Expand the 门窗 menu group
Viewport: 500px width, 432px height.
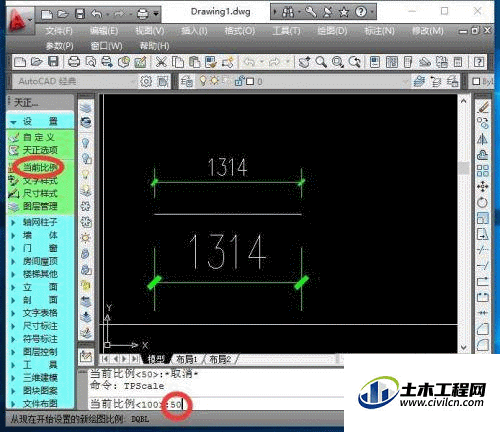40,248
